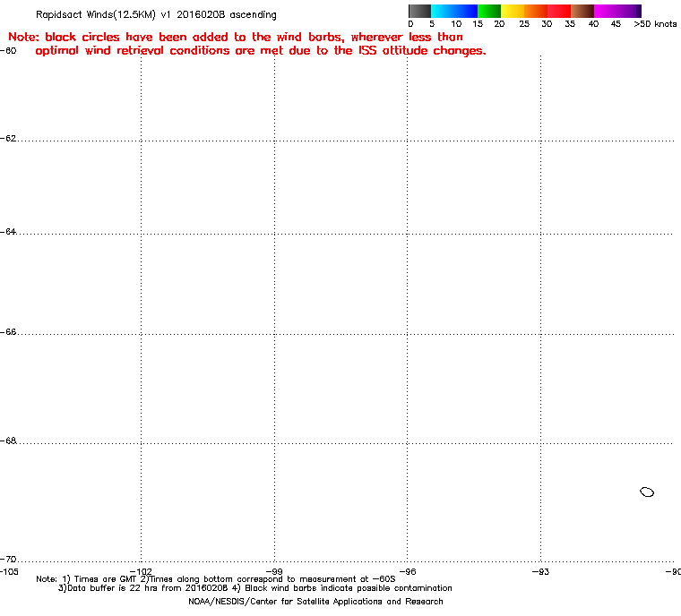Click the -96 longitude label
681x616 pixels.
tap(408, 571)
